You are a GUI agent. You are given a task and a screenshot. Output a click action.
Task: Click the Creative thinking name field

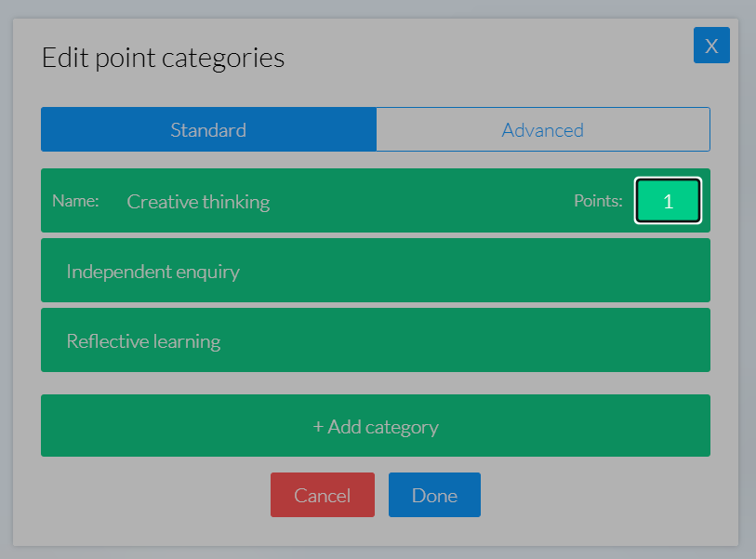click(x=198, y=200)
